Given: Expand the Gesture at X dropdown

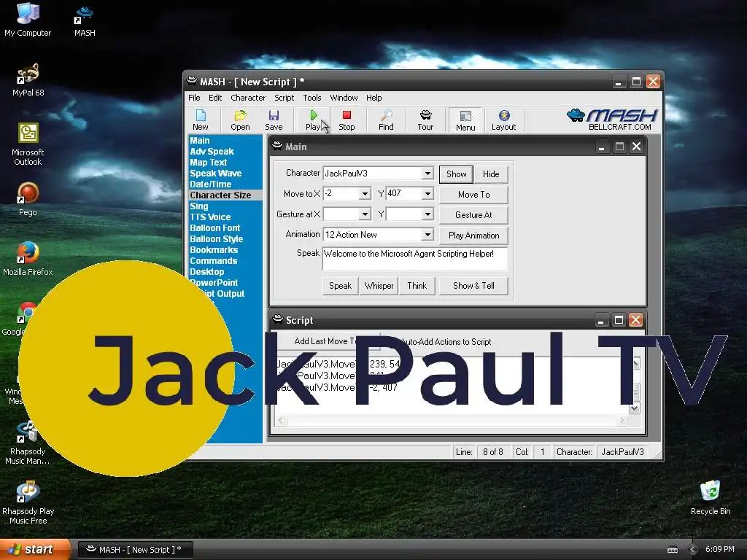Looking at the screenshot, I should pyautogui.click(x=365, y=214).
